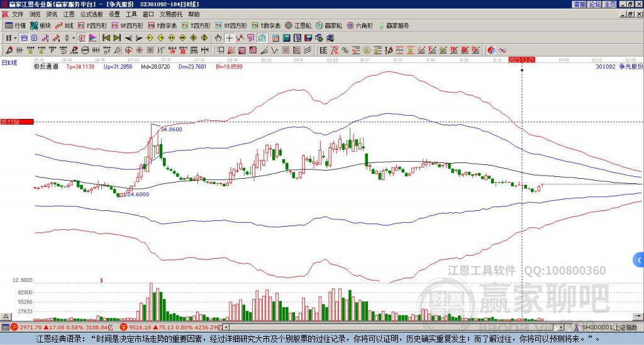Open the 江恩 menu
Image resolution: width=644 pixels, height=345 pixels.
69,14
